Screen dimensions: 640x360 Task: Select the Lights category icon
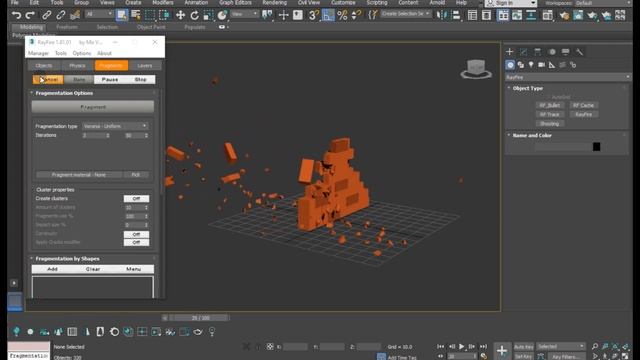[x=531, y=65]
